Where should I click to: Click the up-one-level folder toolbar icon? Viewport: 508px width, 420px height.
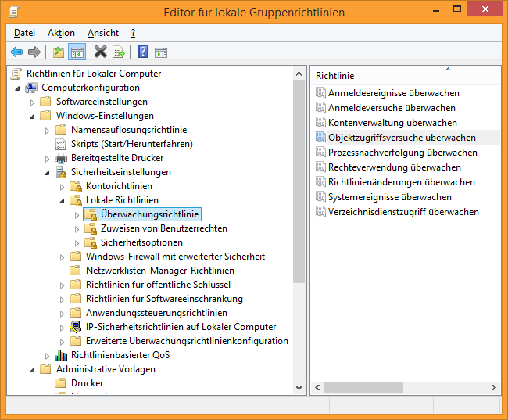(58, 52)
